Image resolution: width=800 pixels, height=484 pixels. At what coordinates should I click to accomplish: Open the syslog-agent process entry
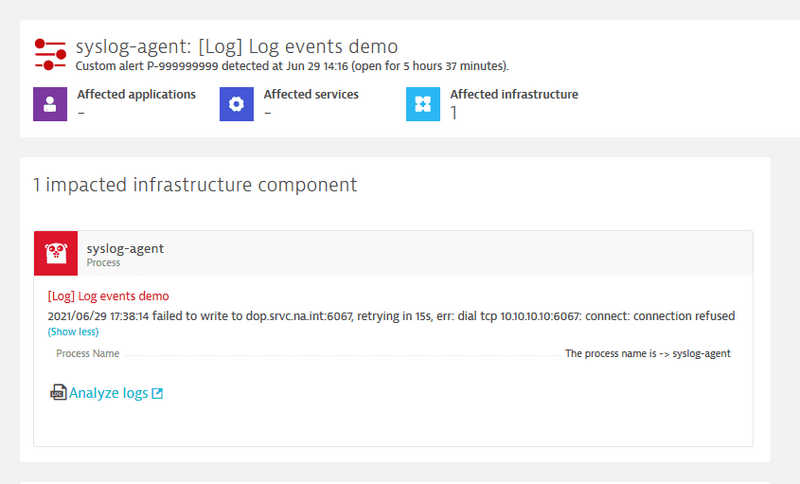coord(125,248)
